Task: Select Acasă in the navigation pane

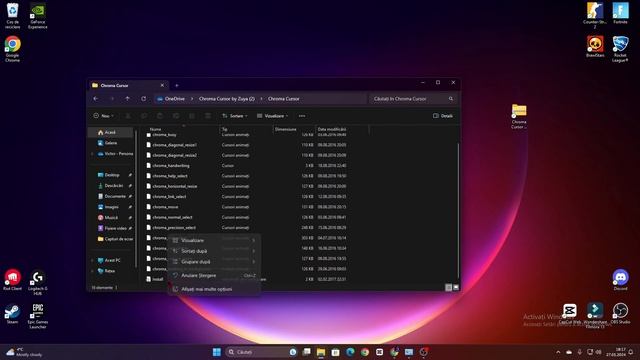Action: 111,132
